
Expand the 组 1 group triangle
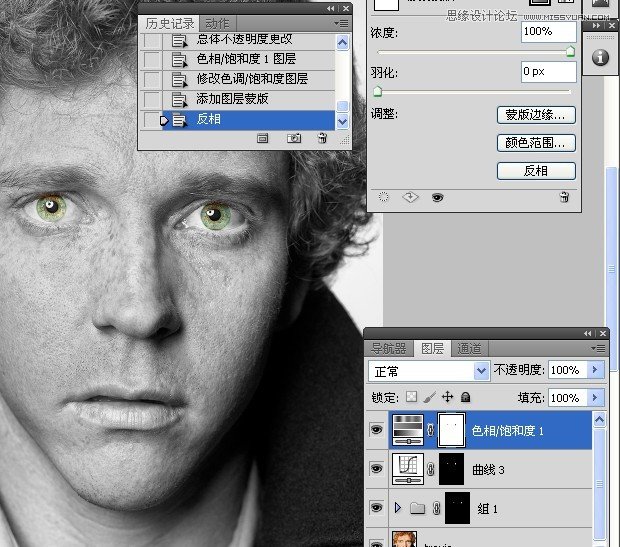[x=398, y=507]
